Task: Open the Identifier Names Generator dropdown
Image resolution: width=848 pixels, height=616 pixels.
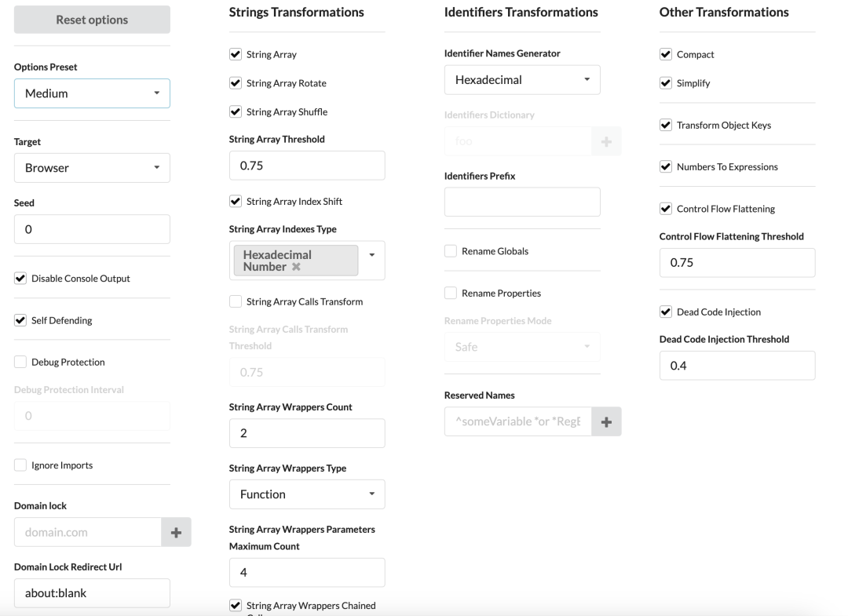Action: point(522,80)
